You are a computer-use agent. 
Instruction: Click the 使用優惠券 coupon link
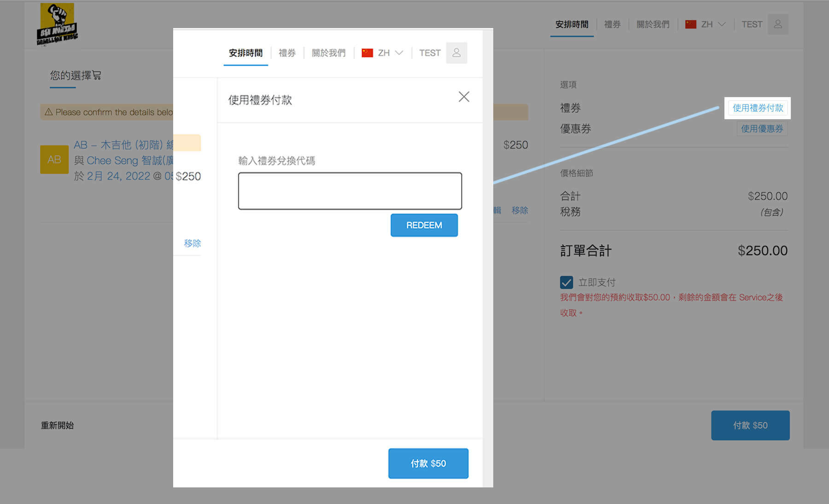coord(762,129)
